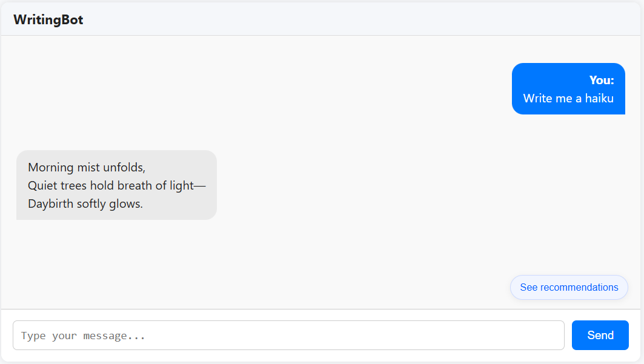644x364 pixels.
Task: Click the word "Morning" in the haiku
Action: tap(51, 167)
